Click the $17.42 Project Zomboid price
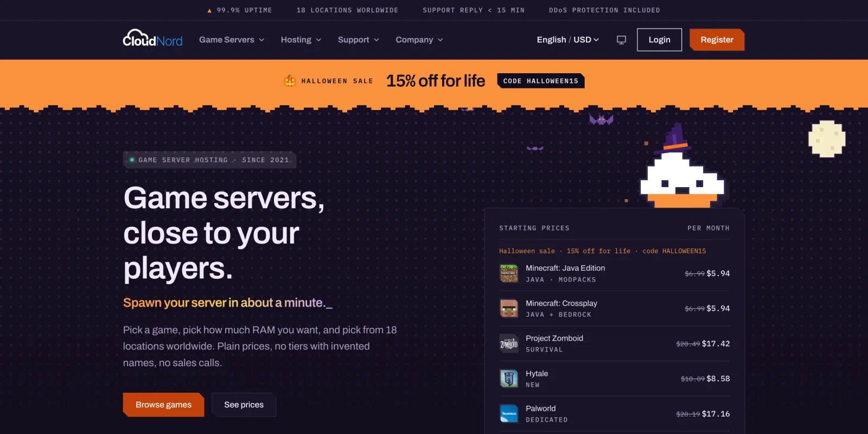Screen dimensions: 868x434 coord(716,343)
